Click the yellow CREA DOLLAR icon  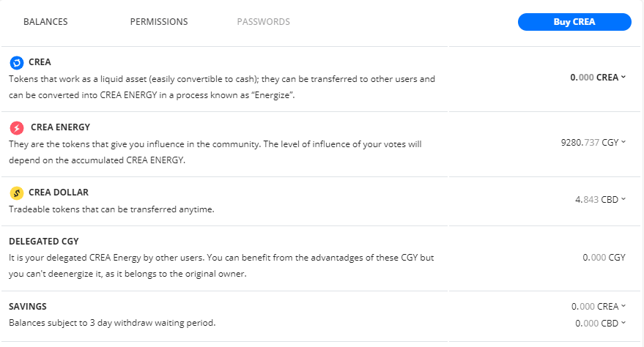click(x=16, y=193)
